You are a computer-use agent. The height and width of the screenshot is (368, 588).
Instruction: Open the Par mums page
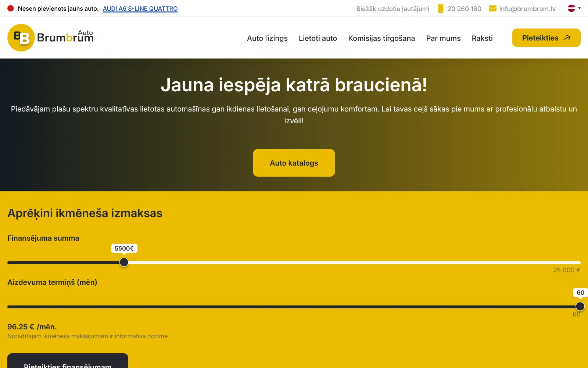tap(443, 38)
